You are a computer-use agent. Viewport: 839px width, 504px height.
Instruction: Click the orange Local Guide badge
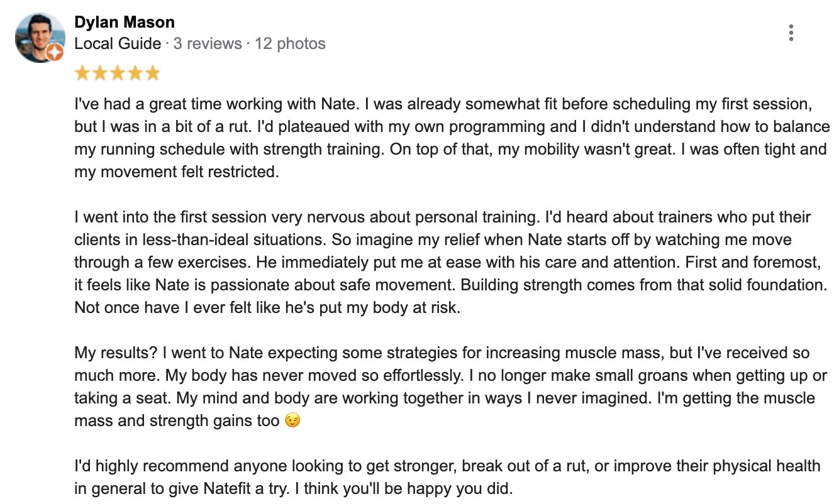[55, 53]
